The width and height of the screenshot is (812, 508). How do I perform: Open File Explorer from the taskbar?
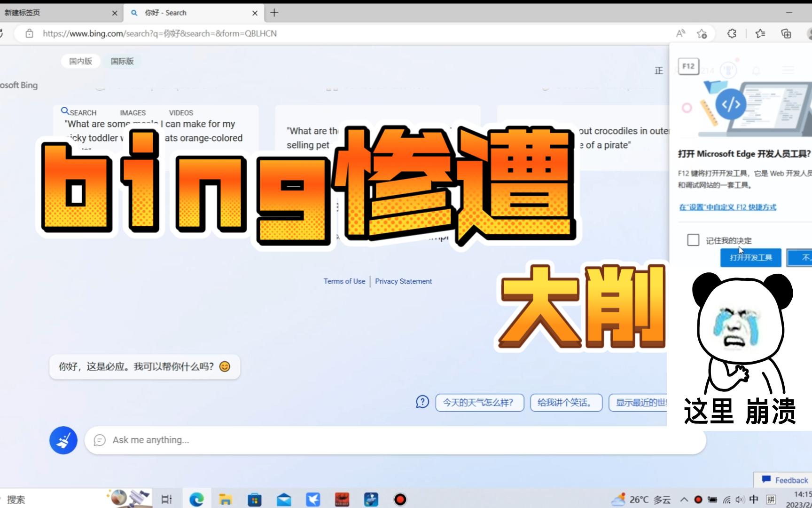[x=226, y=499]
